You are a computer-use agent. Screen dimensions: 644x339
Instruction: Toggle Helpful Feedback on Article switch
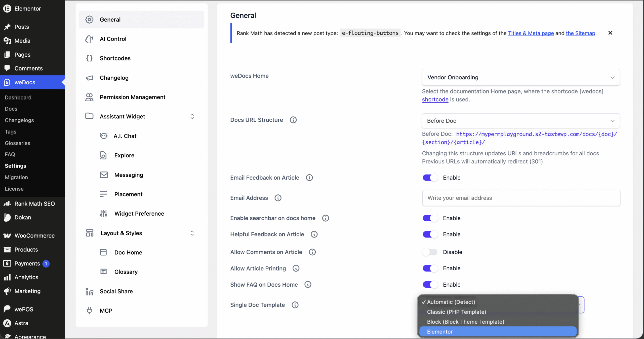(x=430, y=234)
